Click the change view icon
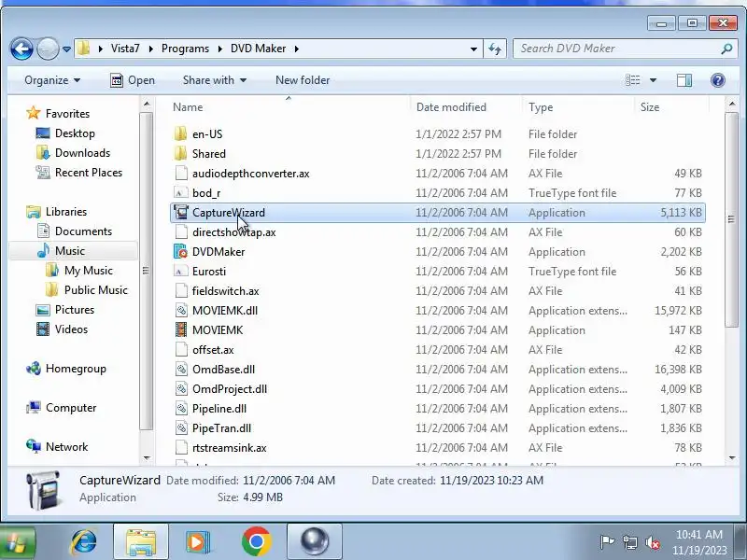Screen dimensions: 747x560 coord(633,80)
